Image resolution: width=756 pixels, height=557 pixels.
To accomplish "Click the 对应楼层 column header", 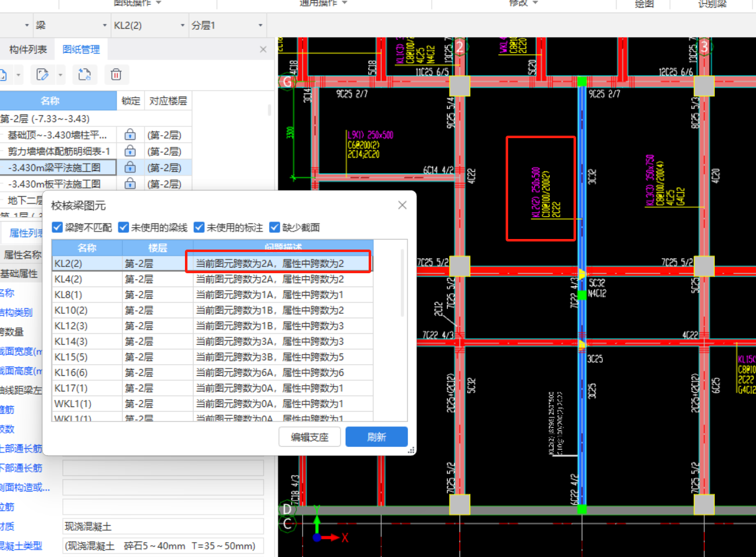I will click(x=168, y=101).
